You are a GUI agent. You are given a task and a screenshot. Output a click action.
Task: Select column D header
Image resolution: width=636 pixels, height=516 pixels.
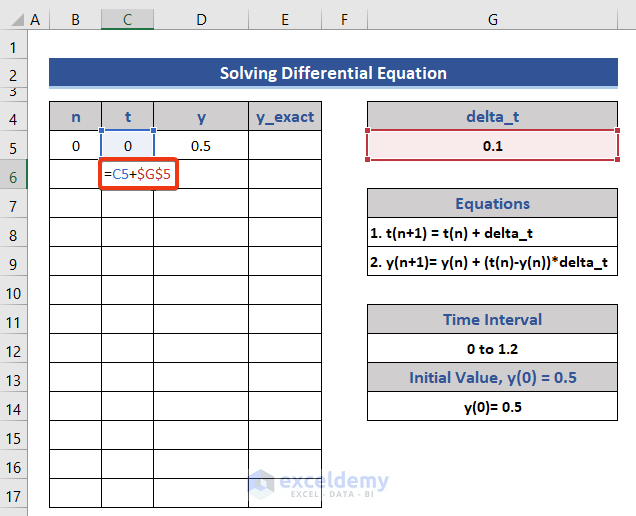pos(201,19)
